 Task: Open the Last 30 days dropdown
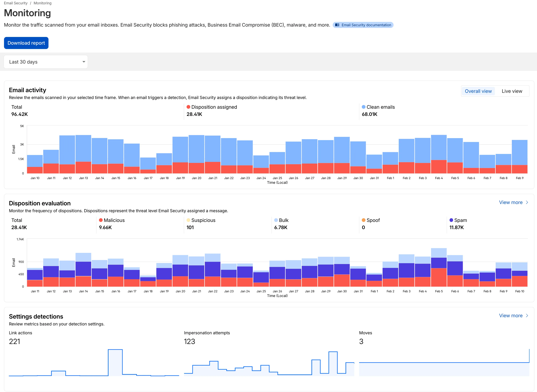point(45,62)
